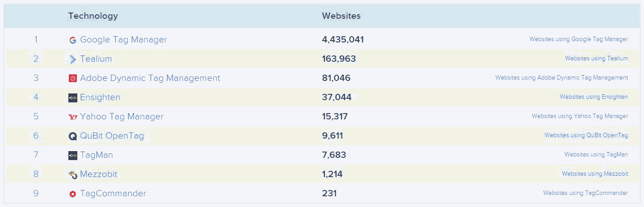View Websites using TagCommander

(x=585, y=193)
